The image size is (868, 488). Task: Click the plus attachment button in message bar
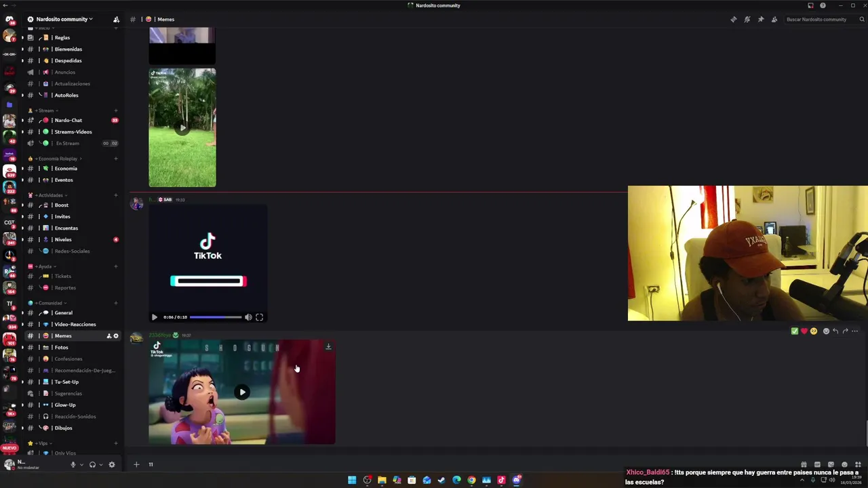point(136,464)
